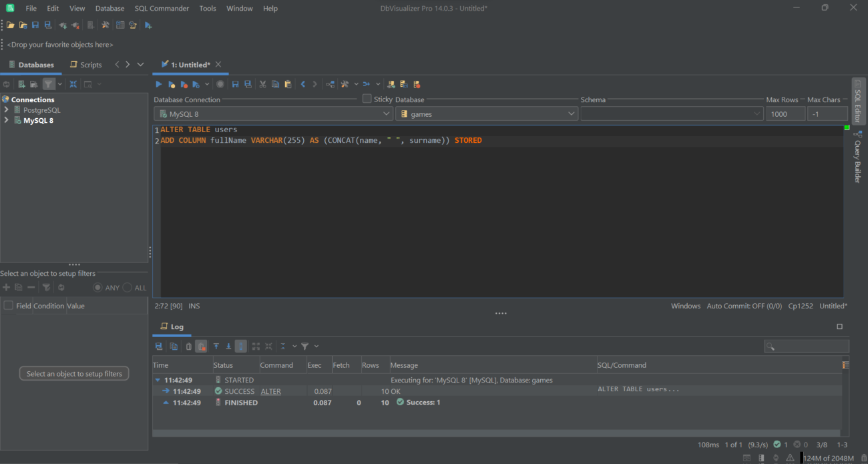Expand the PostgreSQL connection node
The width and height of the screenshot is (868, 464).
[x=6, y=110]
